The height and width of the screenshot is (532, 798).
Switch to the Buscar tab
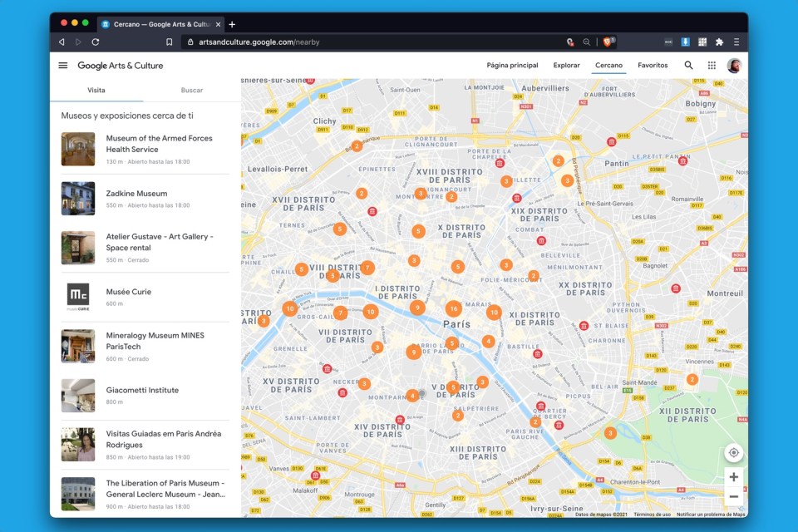click(x=192, y=90)
